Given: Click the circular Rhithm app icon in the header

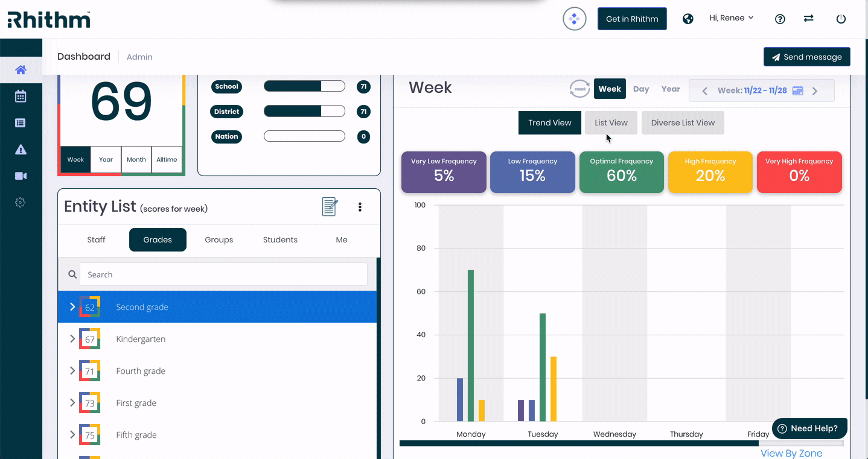Looking at the screenshot, I should [575, 19].
